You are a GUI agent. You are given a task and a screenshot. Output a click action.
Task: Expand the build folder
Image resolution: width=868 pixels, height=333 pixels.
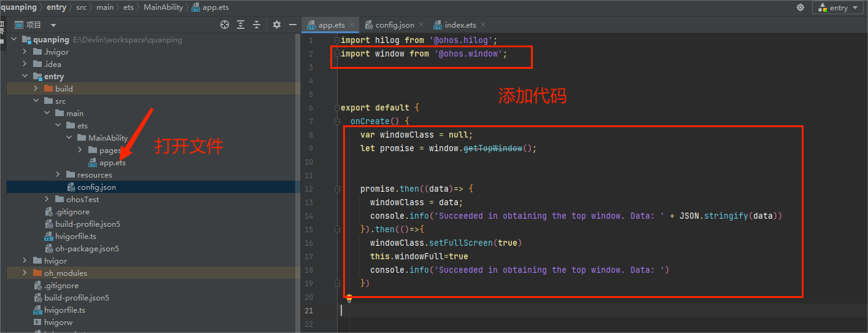point(36,88)
